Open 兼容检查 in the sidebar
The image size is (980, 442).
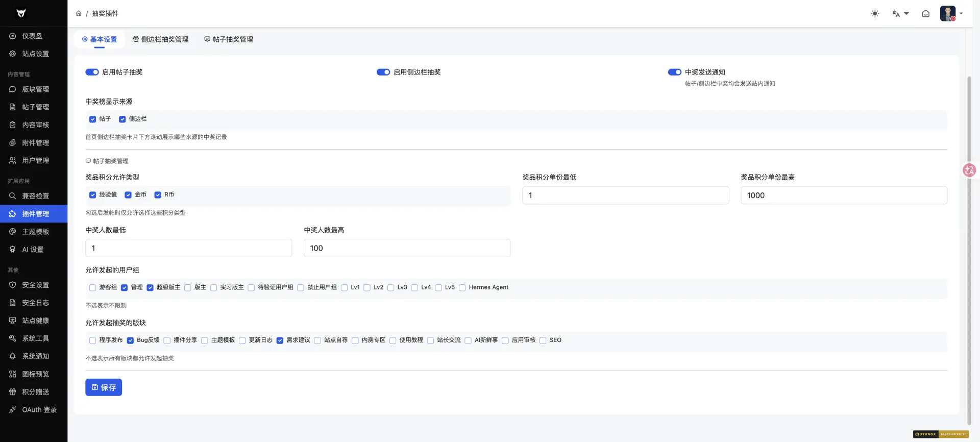(x=34, y=196)
